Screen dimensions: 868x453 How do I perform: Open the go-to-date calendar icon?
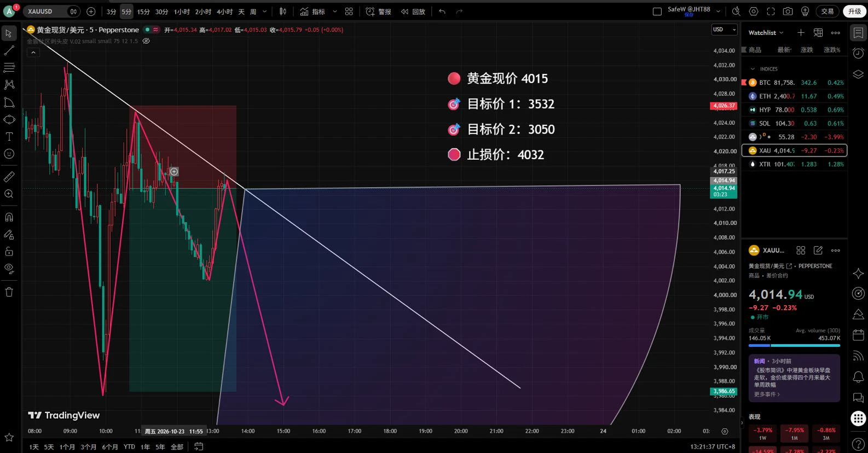tap(199, 446)
